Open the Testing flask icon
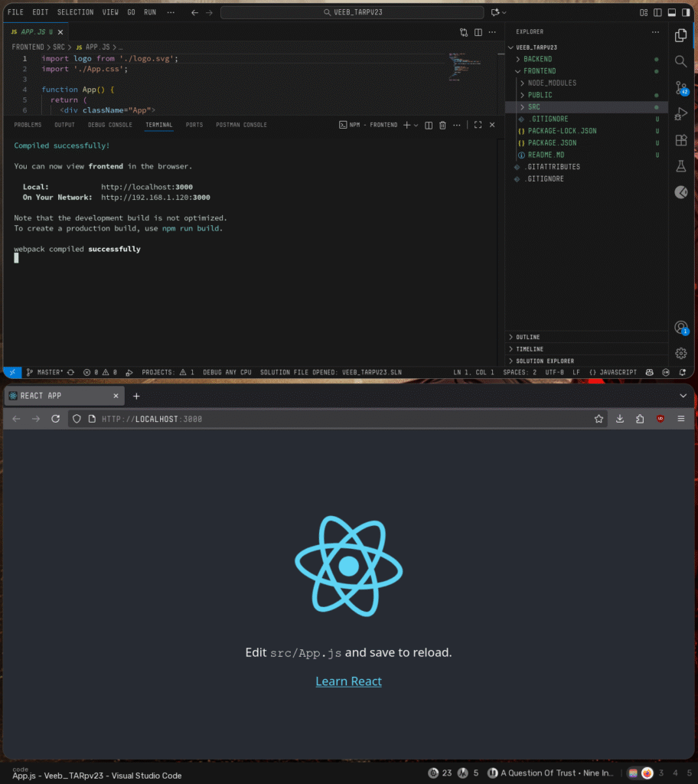The height and width of the screenshot is (784, 698). 680,166
